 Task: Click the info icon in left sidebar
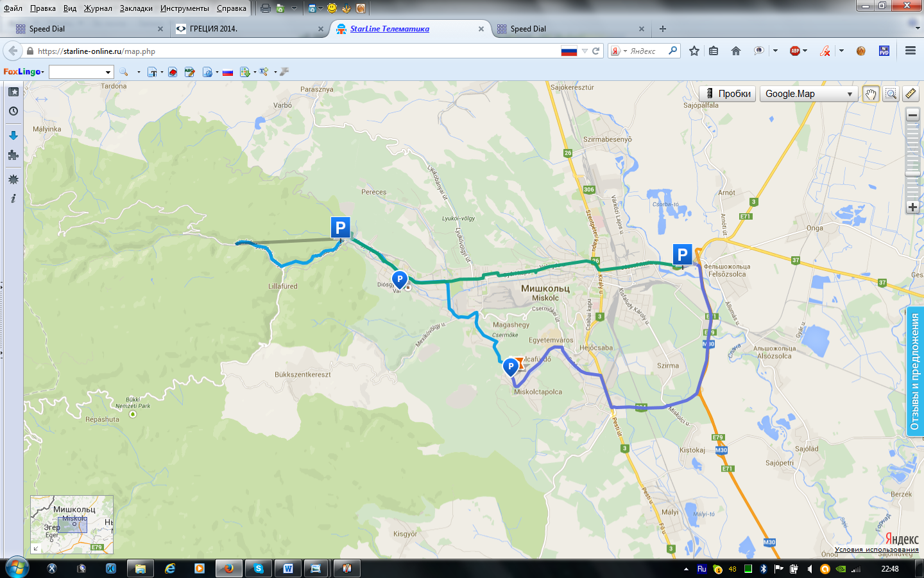pyautogui.click(x=13, y=198)
